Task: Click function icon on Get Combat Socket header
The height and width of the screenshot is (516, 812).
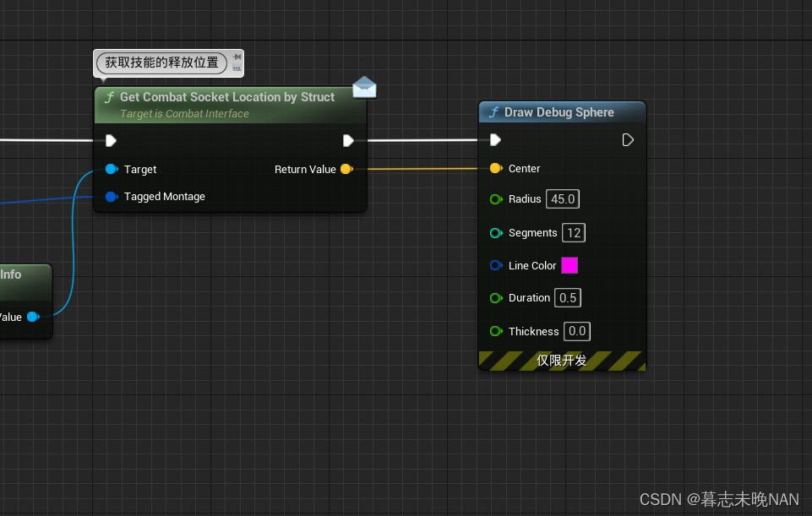Action: (x=109, y=97)
